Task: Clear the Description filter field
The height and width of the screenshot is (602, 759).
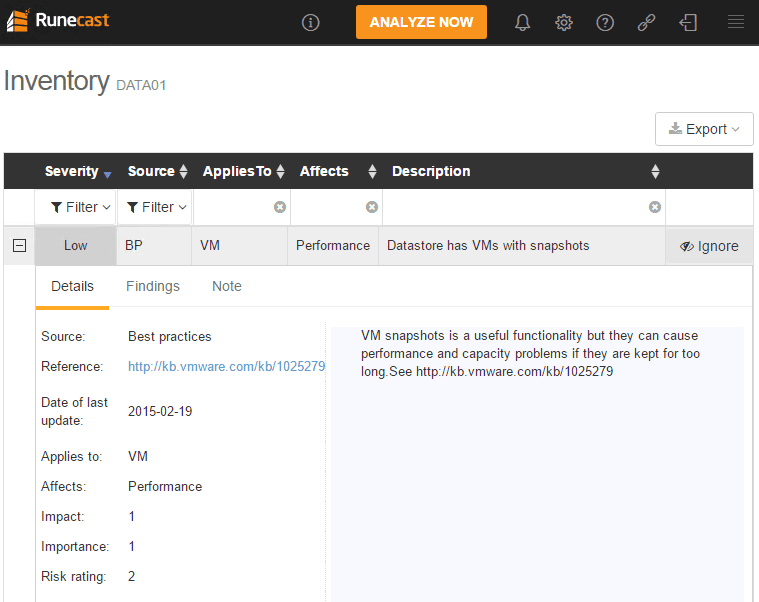Action: (655, 207)
